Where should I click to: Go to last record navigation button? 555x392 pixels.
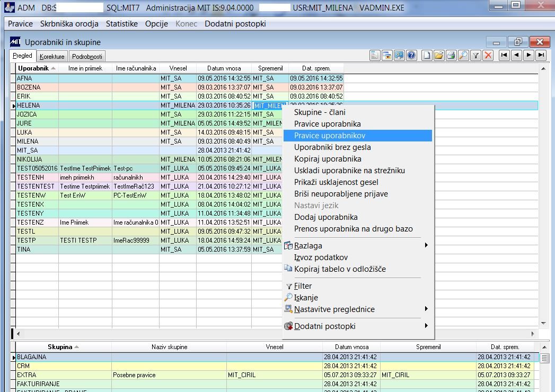click(x=541, y=55)
